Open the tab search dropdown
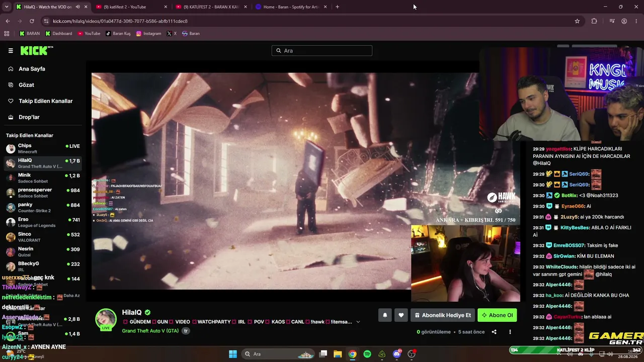Screen dimensions: 644x362 tap(7, 7)
